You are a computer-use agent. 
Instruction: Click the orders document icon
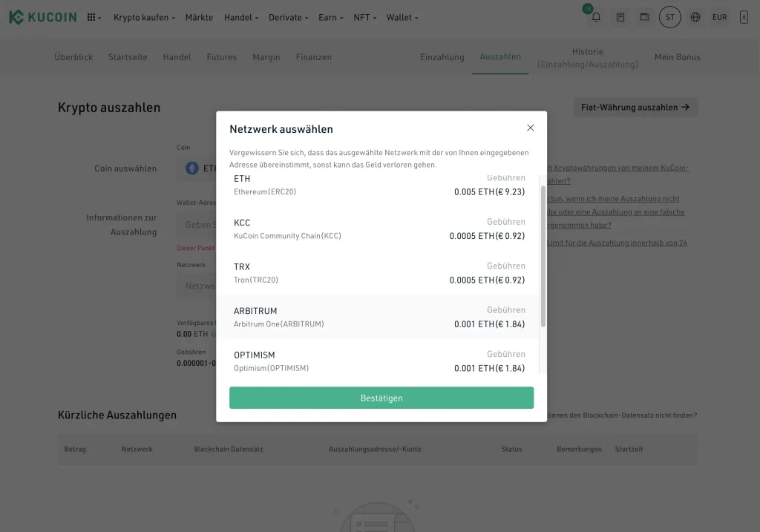620,17
